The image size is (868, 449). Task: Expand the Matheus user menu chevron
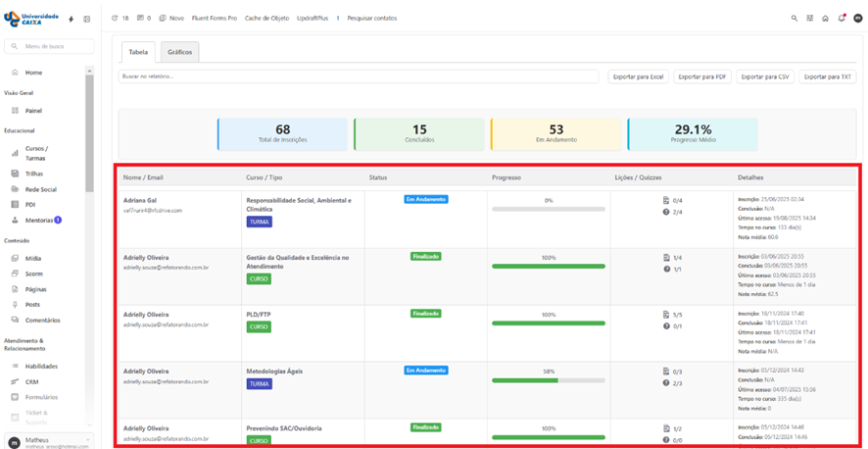88,440
